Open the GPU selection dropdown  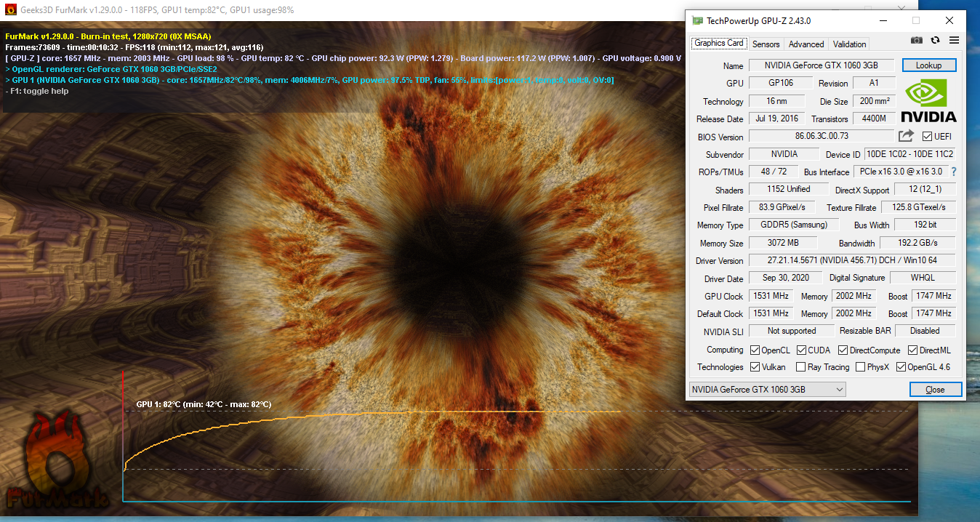click(767, 390)
